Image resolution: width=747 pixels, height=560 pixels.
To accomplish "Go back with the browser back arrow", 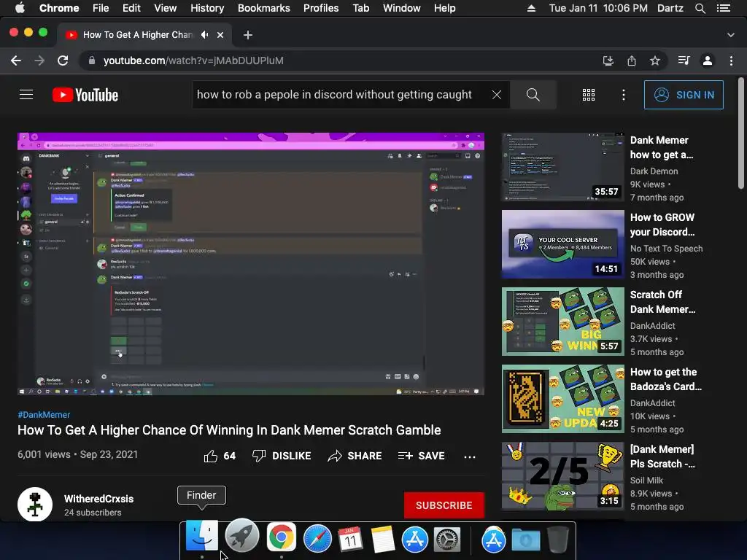I will pyautogui.click(x=16, y=61).
